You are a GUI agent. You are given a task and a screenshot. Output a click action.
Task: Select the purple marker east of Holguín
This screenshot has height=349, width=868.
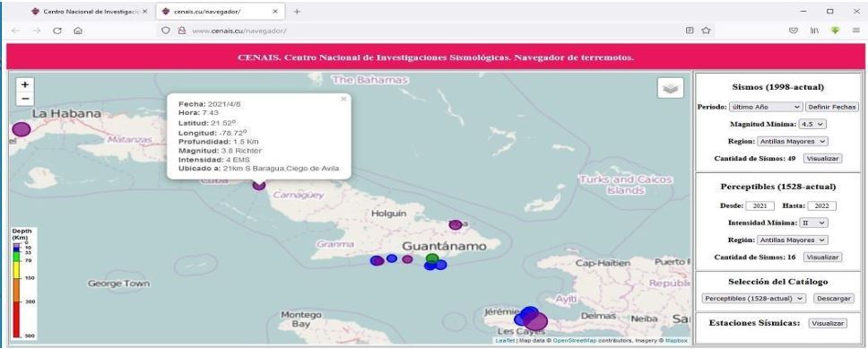(x=456, y=225)
